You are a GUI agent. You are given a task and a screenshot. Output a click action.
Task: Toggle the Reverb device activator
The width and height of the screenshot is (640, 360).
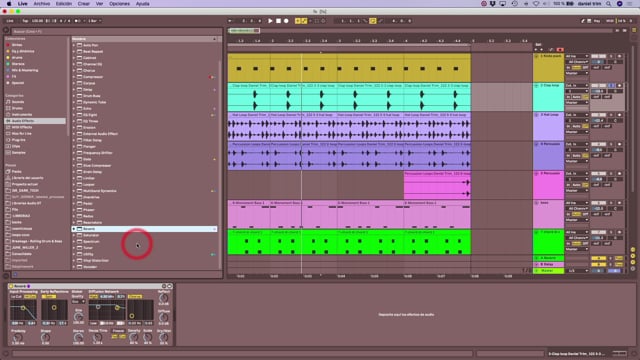[x=11, y=286]
